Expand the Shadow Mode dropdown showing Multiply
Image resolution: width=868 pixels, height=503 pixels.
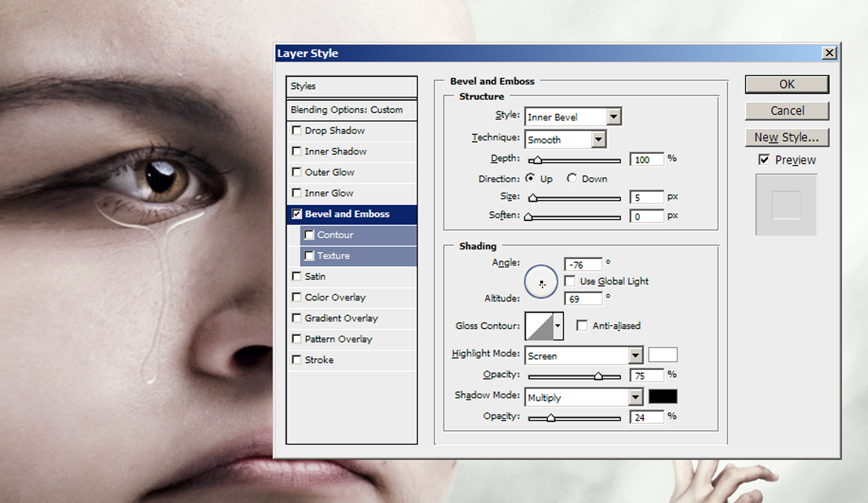point(584,397)
